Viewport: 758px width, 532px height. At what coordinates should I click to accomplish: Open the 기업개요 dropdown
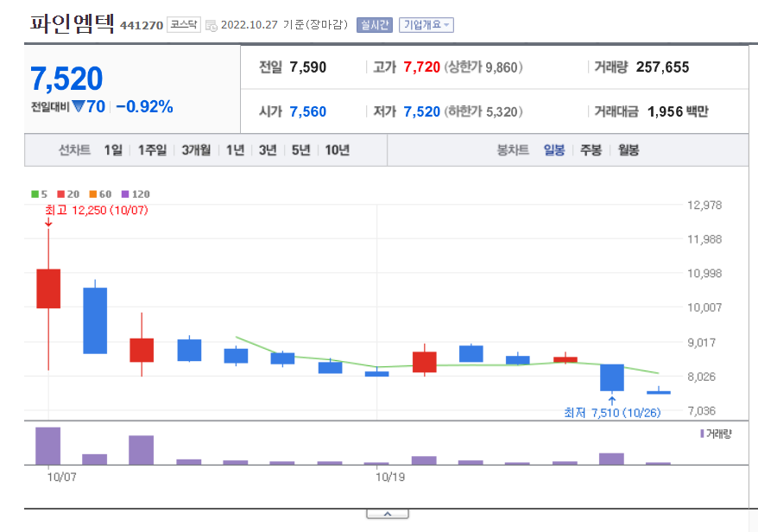coord(426,25)
